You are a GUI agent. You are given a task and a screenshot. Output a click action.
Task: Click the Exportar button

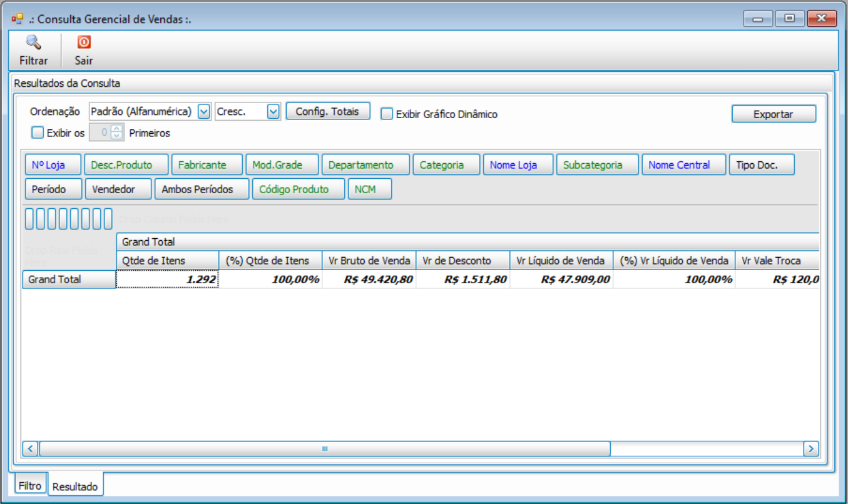[774, 114]
